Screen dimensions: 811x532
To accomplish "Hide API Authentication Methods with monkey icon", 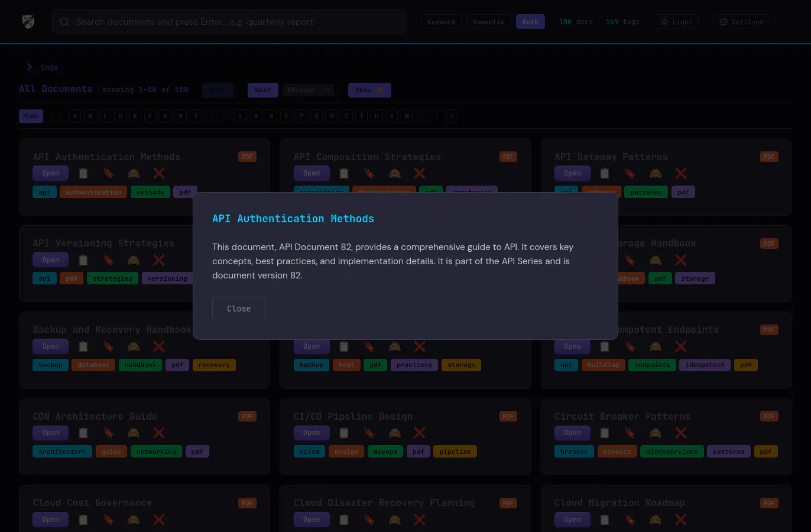I will [x=134, y=173].
